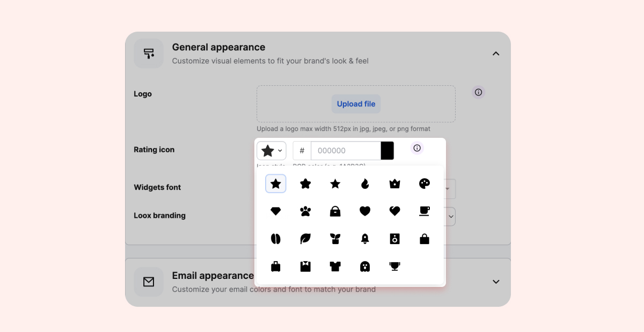Click the Email appearance heading
Image resolution: width=644 pixels, height=332 pixels.
click(x=213, y=276)
